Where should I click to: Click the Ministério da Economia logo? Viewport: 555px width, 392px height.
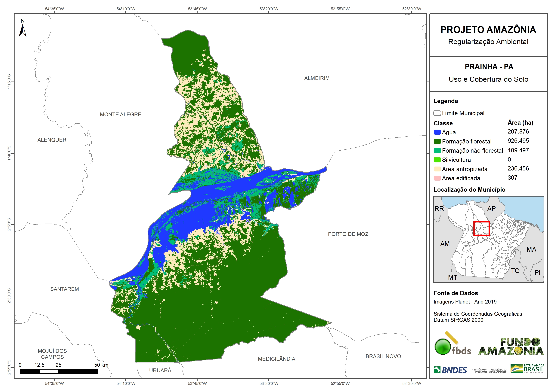pyautogui.click(x=479, y=371)
